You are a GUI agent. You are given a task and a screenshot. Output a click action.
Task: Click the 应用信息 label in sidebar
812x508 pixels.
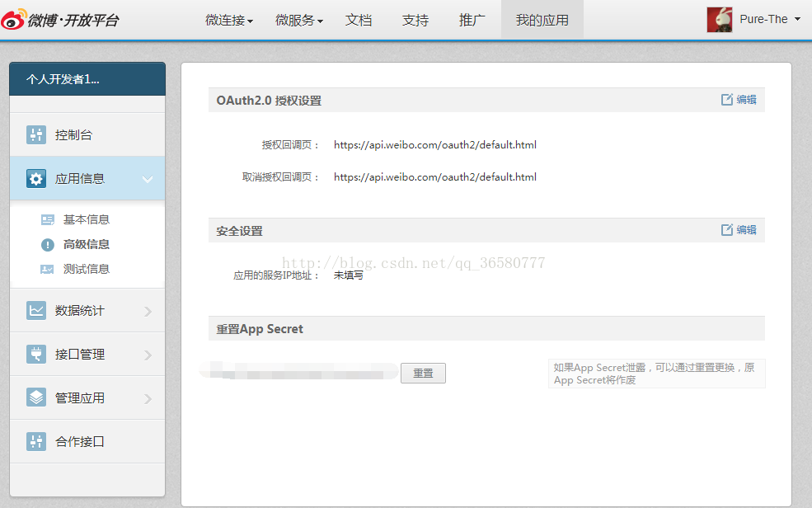[x=80, y=179]
